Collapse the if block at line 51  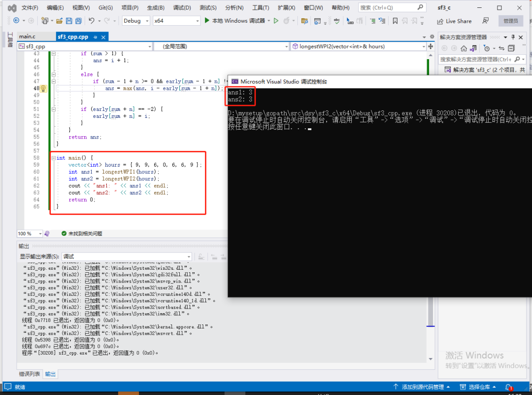click(x=54, y=109)
